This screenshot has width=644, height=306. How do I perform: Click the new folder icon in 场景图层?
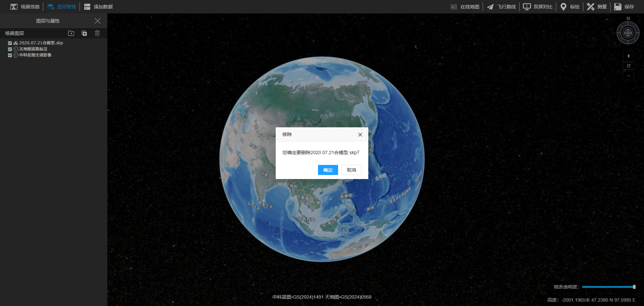pos(71,33)
